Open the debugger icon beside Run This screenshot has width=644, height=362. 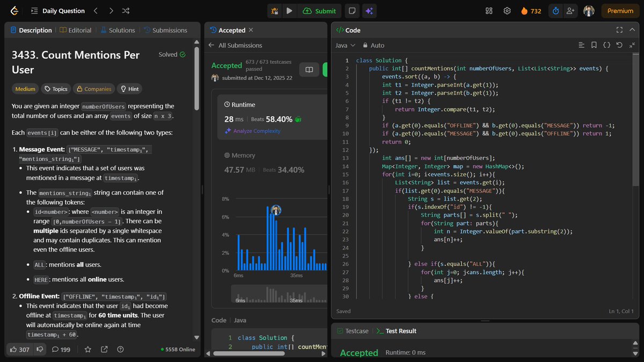275,11
